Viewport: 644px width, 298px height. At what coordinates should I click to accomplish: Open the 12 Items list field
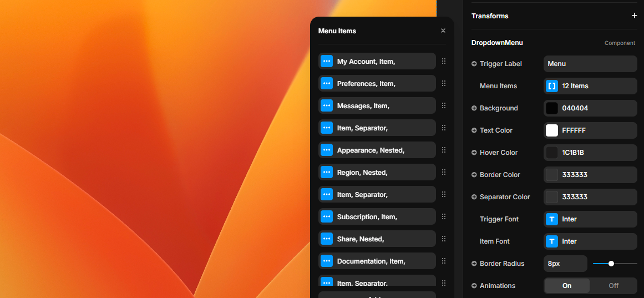tap(590, 86)
